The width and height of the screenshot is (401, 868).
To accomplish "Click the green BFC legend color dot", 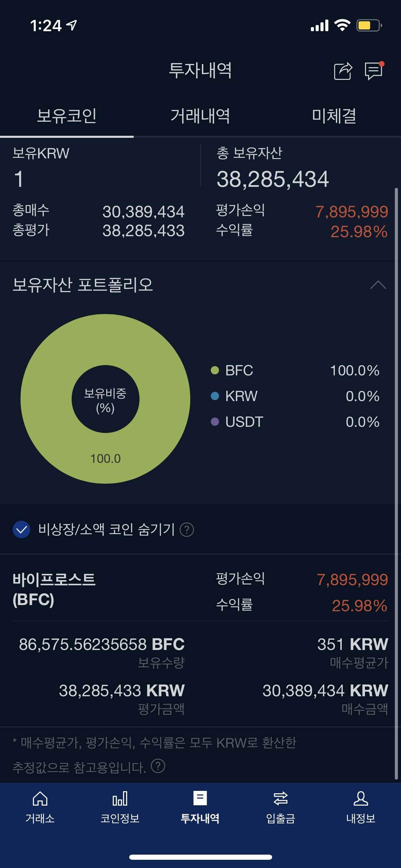I will [215, 370].
